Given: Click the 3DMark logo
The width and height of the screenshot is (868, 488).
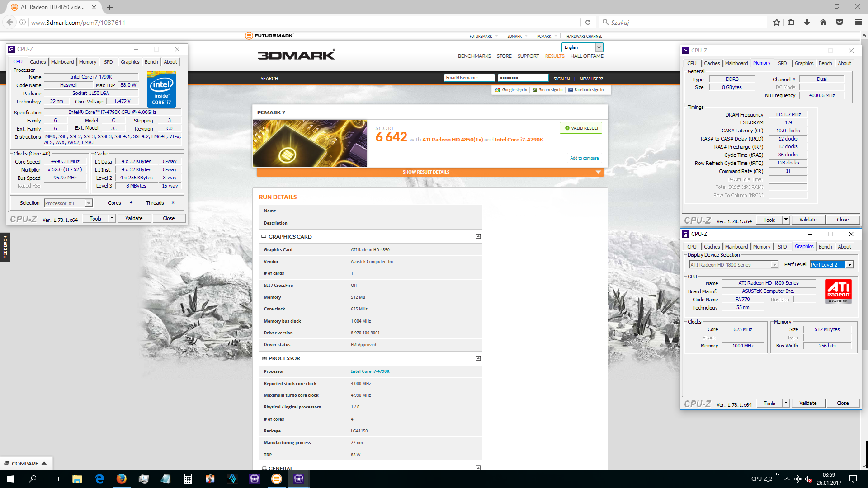Looking at the screenshot, I should (x=297, y=55).
